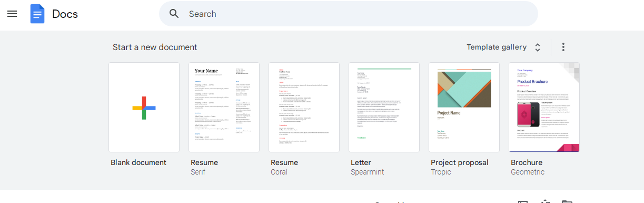Click the "Tropic" subtitle text

tap(441, 172)
